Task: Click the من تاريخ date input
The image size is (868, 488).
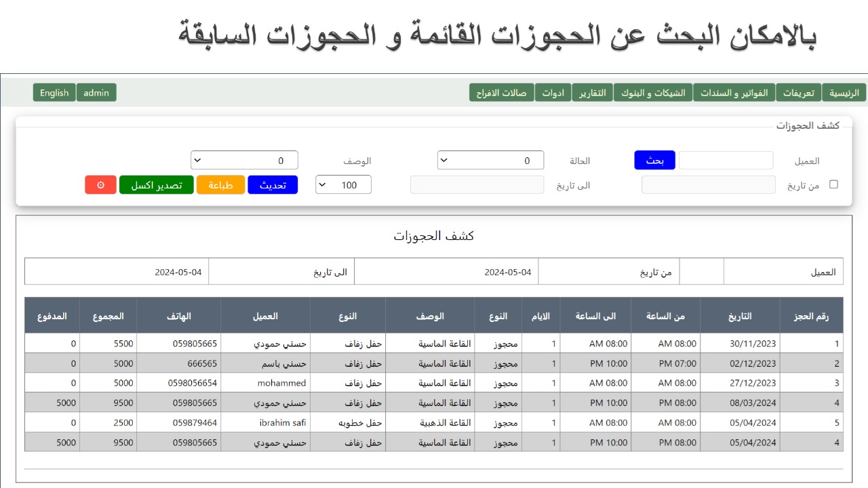Action: [x=709, y=184]
